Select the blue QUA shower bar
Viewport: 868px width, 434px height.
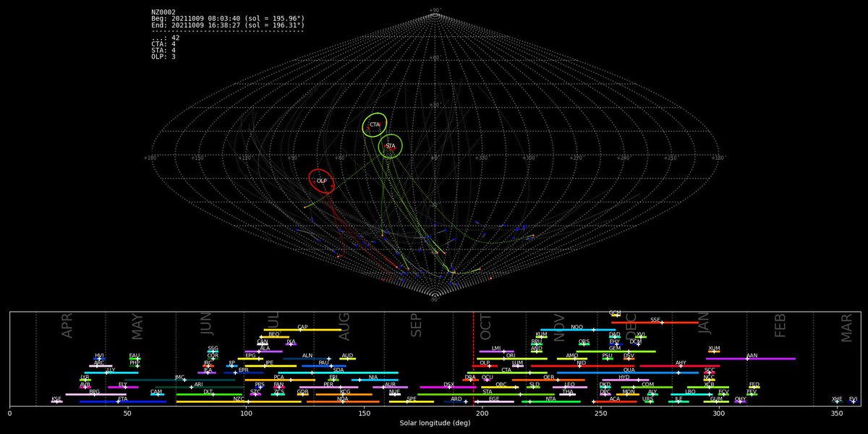coord(629,373)
